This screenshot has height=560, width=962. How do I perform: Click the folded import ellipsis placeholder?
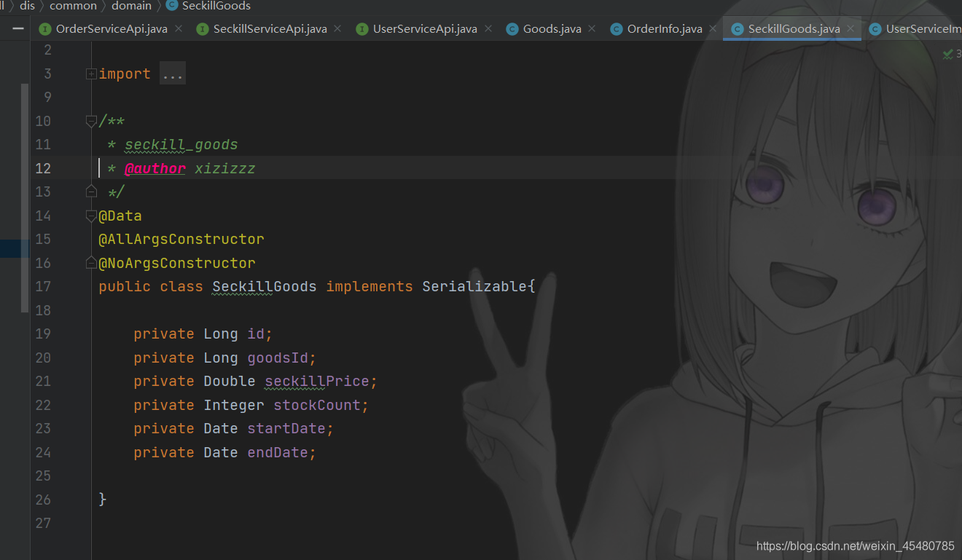(173, 74)
